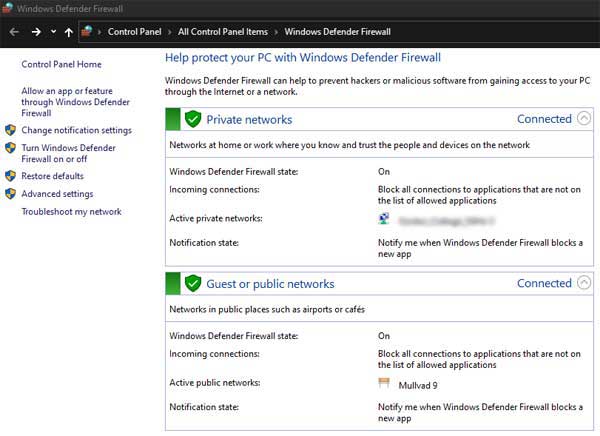The image size is (600, 436).
Task: Click 'Networks at home or work' description text
Action: 349,145
